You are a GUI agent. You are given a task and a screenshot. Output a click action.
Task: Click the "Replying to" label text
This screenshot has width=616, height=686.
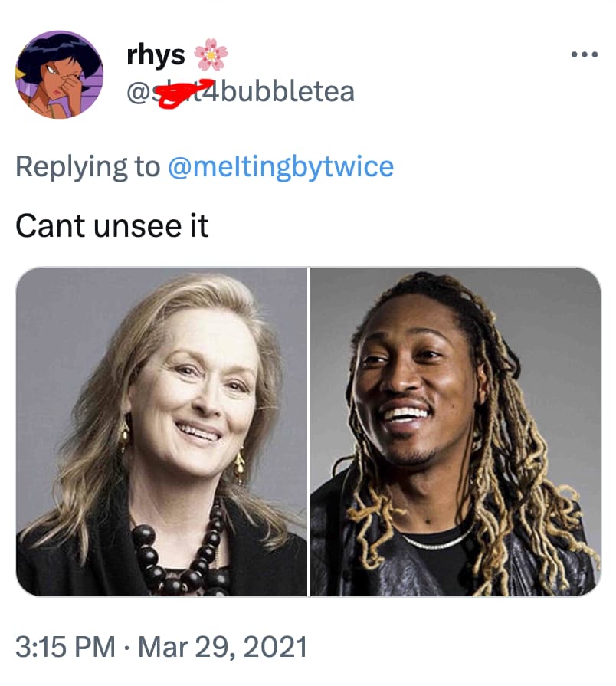coord(87,166)
